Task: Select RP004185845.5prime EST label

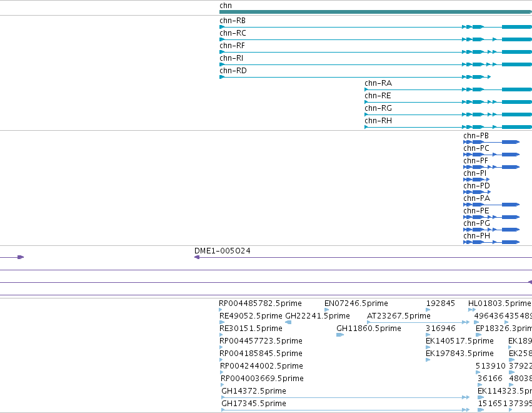Action: (261, 354)
